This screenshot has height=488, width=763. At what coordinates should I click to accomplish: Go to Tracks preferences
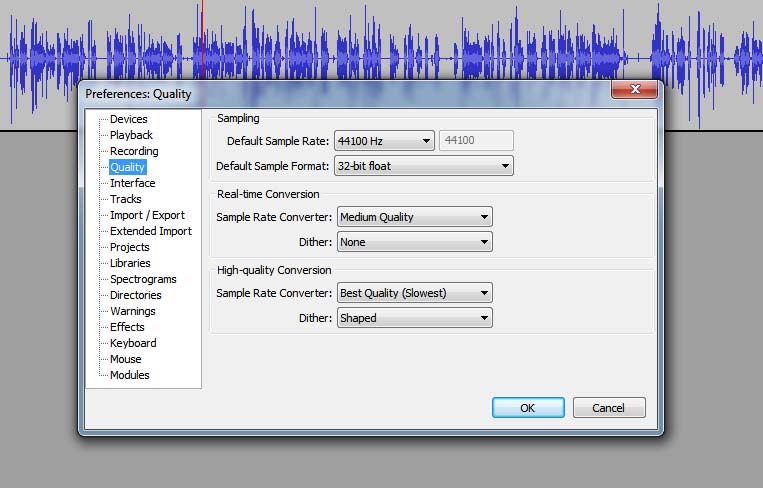(126, 199)
